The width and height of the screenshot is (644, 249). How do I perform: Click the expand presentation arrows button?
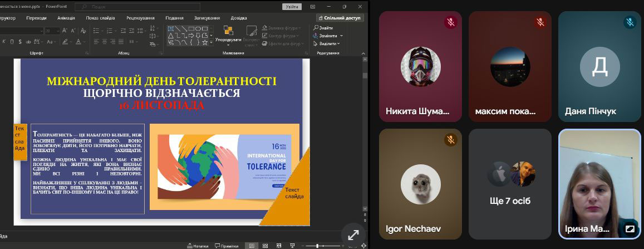click(x=353, y=235)
